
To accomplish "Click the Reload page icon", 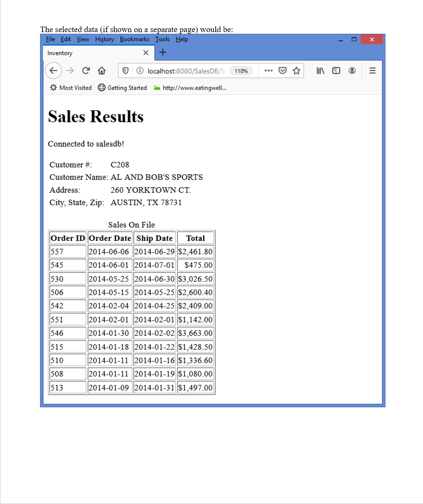I will click(86, 70).
